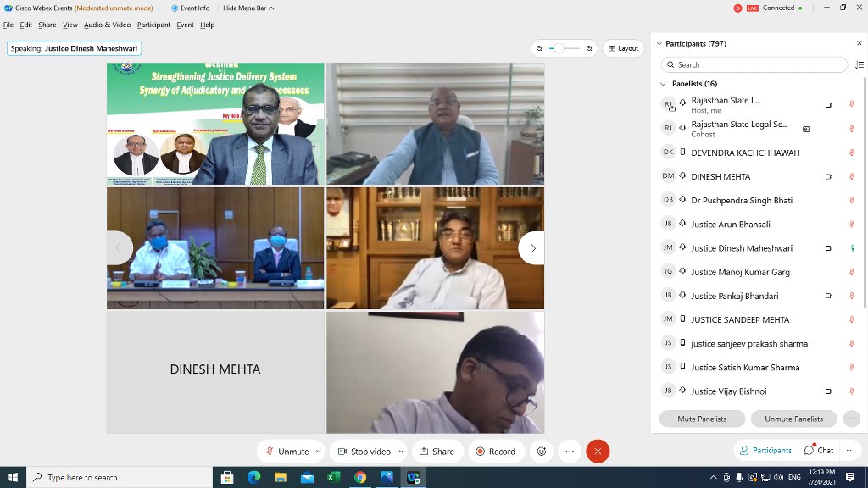Image resolution: width=868 pixels, height=488 pixels.
Task: Click camera icon for Justice Pankaj Bhandari
Action: (x=829, y=296)
